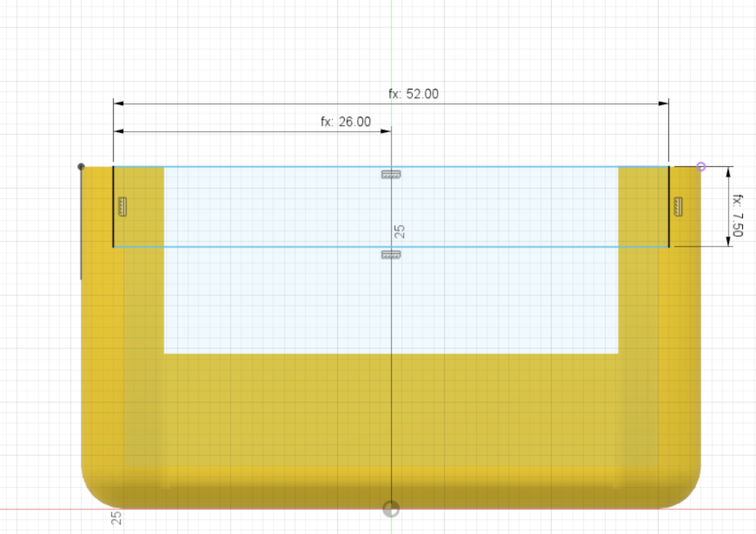Select the fx: 52.00 width dimension
This screenshot has width=756, height=534.
pos(413,94)
